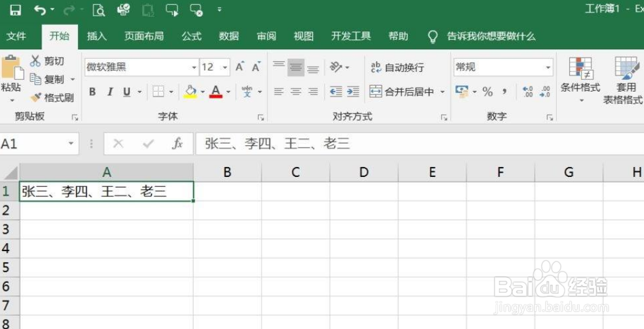
Task: Switch to the 页面布局 tab
Action: coord(144,36)
